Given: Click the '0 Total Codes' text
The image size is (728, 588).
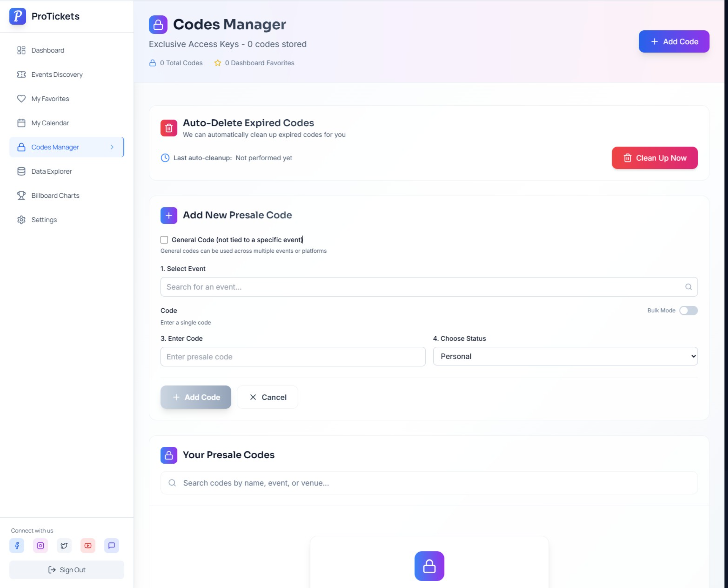Looking at the screenshot, I should pos(181,63).
